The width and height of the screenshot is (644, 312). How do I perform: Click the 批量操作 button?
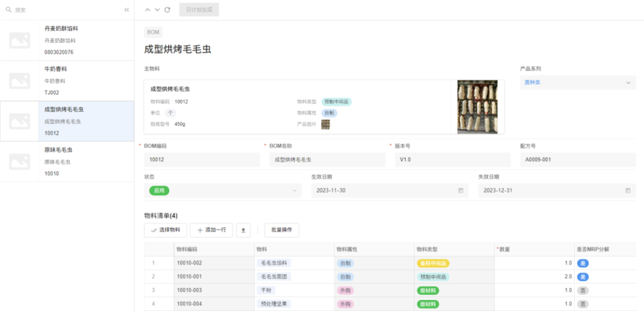(x=281, y=230)
